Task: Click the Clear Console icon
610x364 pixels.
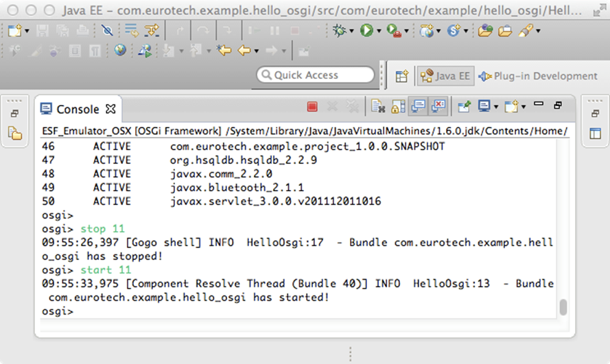Action: [x=378, y=106]
